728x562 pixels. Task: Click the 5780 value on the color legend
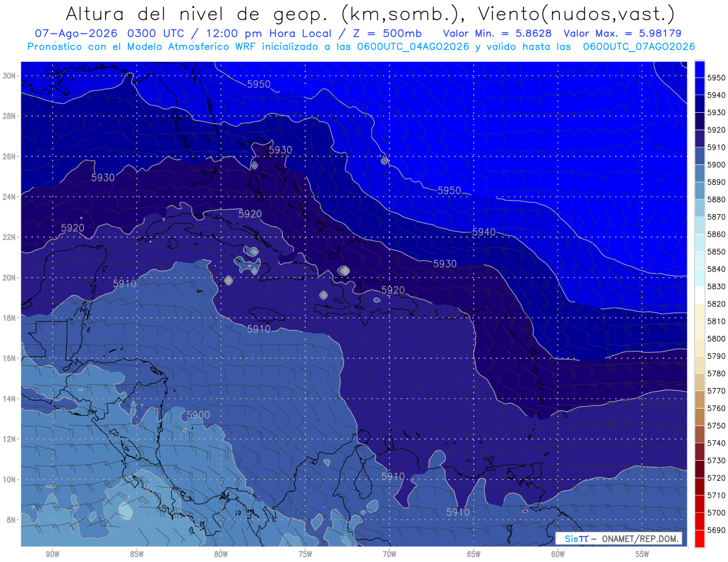pos(716,373)
